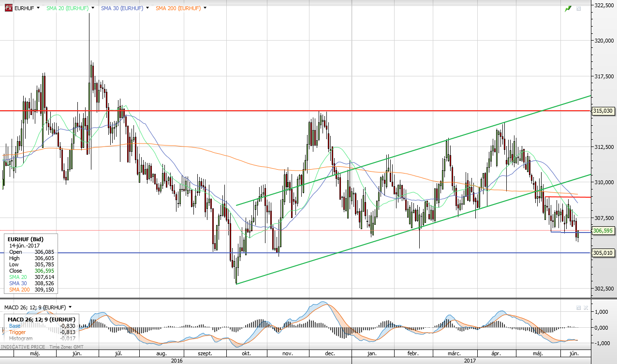
Task: Click the MACD axis label 0,000
Action: [x=602, y=327]
